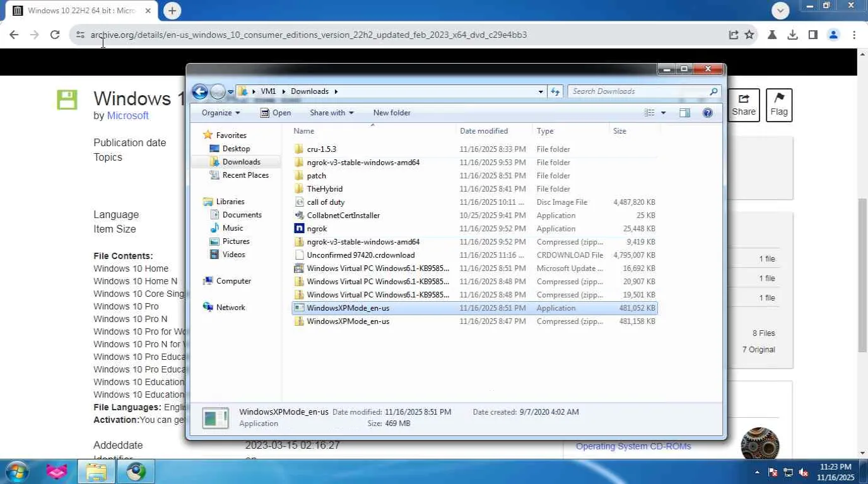
Task: Click the Windows Explorer taskbar icon
Action: tap(96, 471)
